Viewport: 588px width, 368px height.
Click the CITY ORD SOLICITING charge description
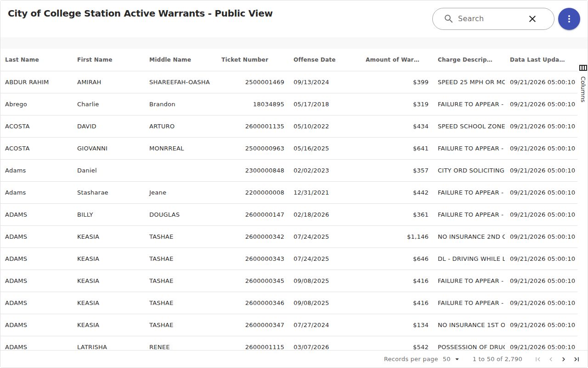(x=471, y=171)
